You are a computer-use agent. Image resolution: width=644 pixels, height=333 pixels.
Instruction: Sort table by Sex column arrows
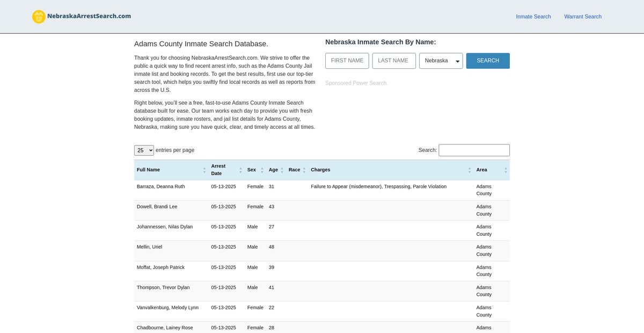coord(262,170)
